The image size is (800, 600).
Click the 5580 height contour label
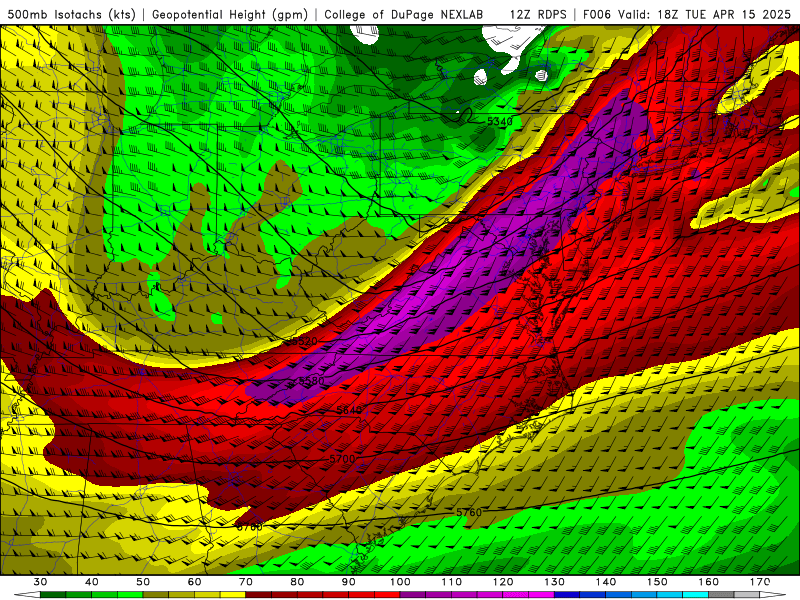coord(311,381)
